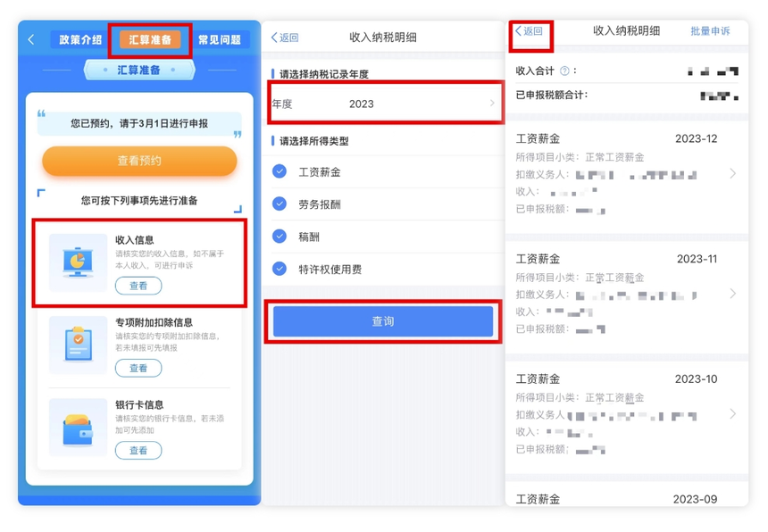Click the 已申报税额合计 label

pyautogui.click(x=552, y=95)
